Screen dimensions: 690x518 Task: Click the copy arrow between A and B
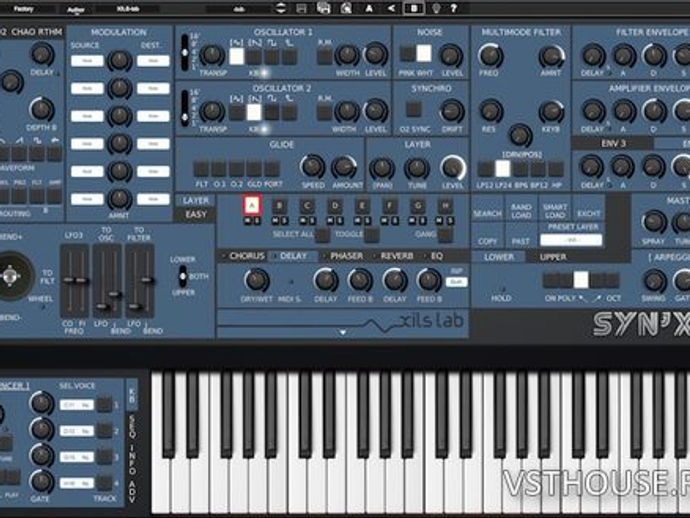pos(391,8)
